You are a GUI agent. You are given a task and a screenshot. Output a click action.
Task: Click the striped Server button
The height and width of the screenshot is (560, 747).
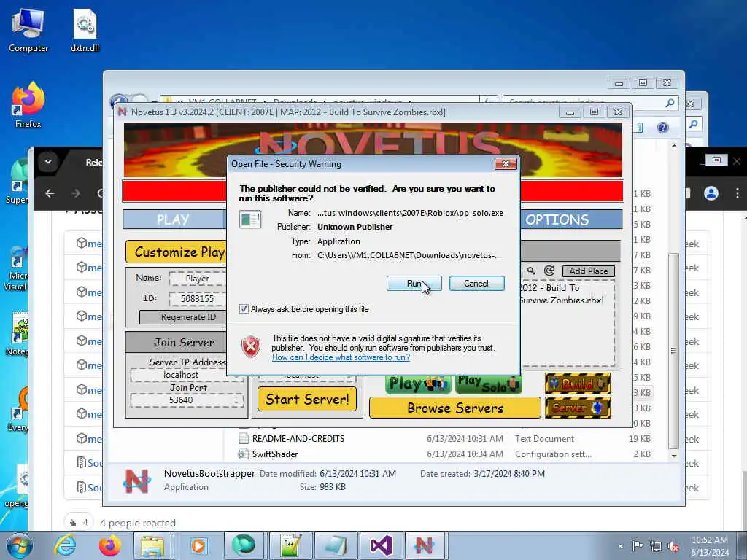(578, 408)
